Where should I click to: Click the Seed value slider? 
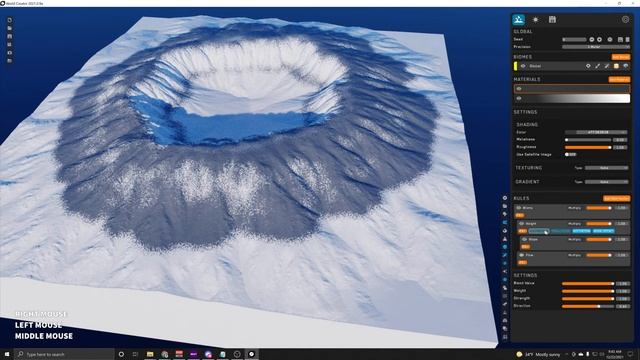574,40
